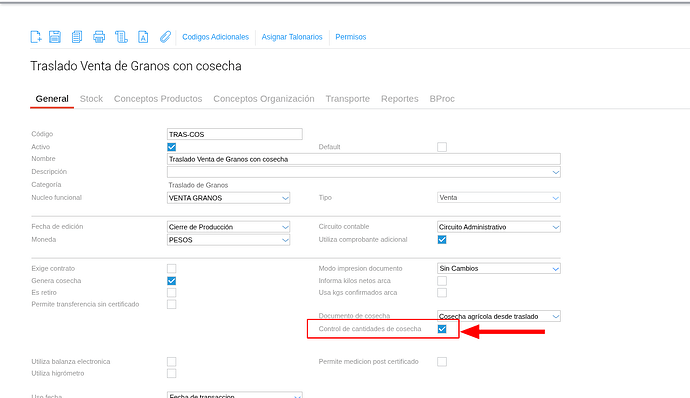The width and height of the screenshot is (690, 398).
Task: Toggle the Utiliza higrómetro checkbox
Action: click(172, 373)
